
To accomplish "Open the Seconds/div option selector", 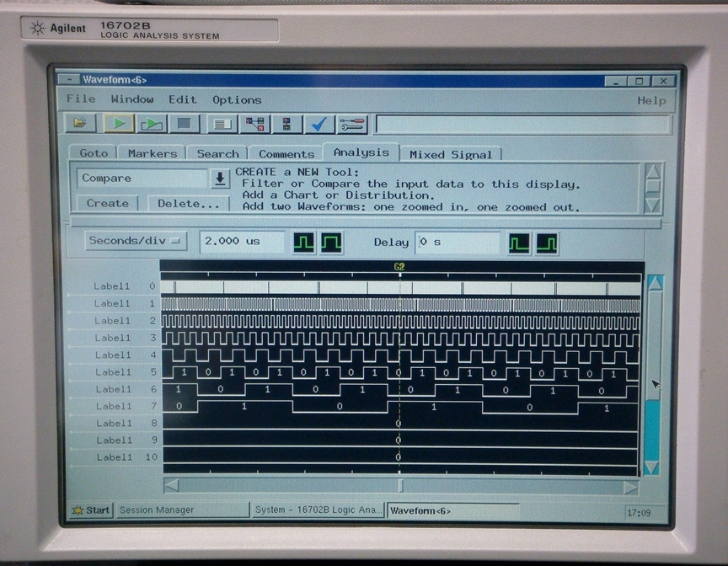I will (136, 241).
